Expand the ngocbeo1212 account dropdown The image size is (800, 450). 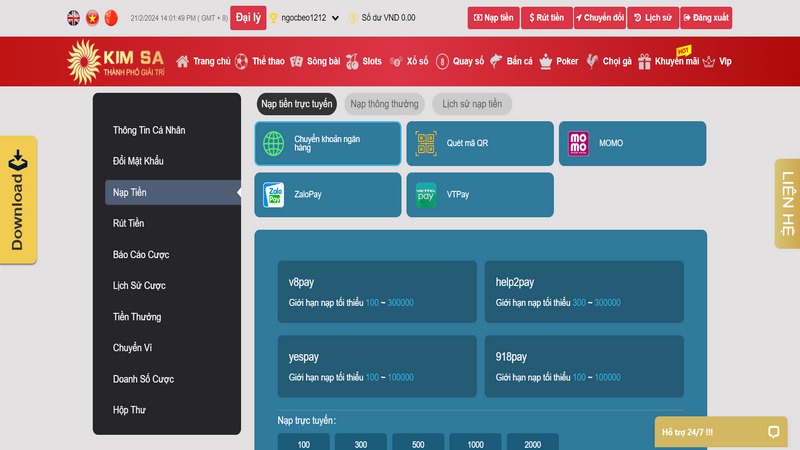click(335, 18)
